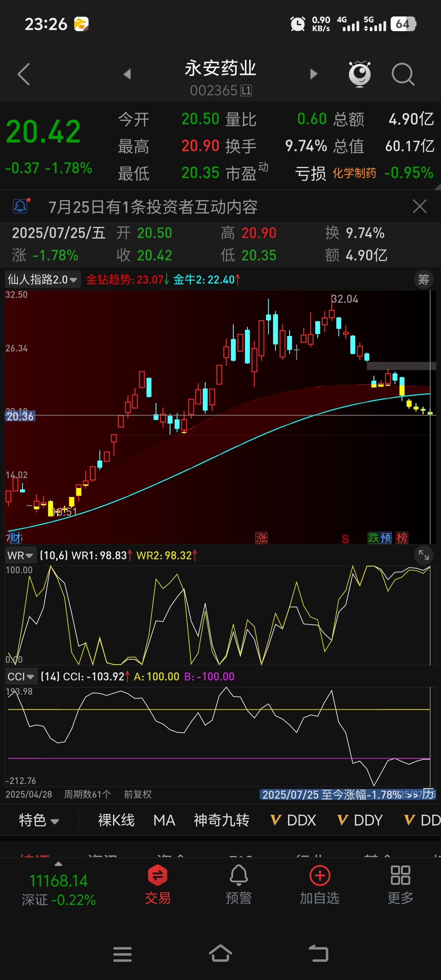Tap the date 2025/04/28 label

29,794
